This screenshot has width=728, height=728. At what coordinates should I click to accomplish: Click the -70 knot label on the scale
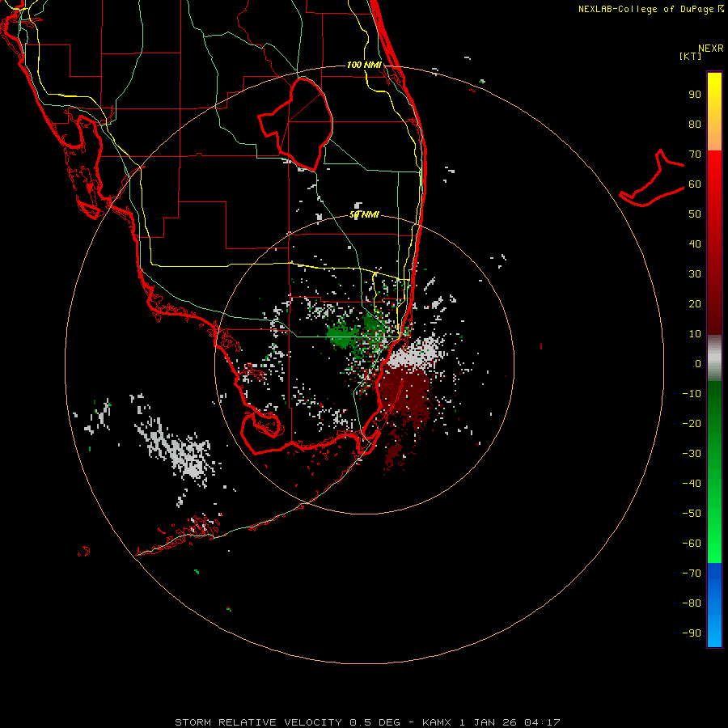click(x=692, y=574)
